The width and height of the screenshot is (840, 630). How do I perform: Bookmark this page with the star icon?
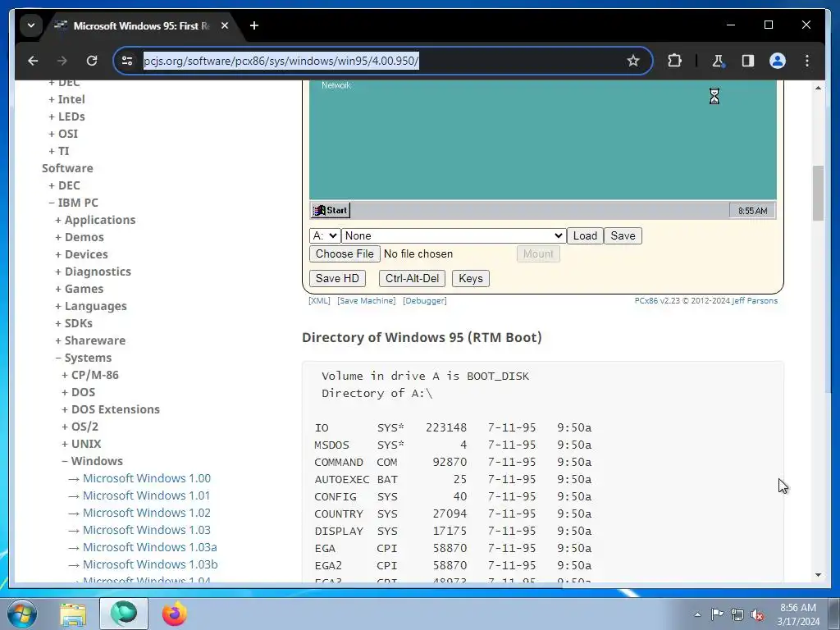click(x=632, y=61)
